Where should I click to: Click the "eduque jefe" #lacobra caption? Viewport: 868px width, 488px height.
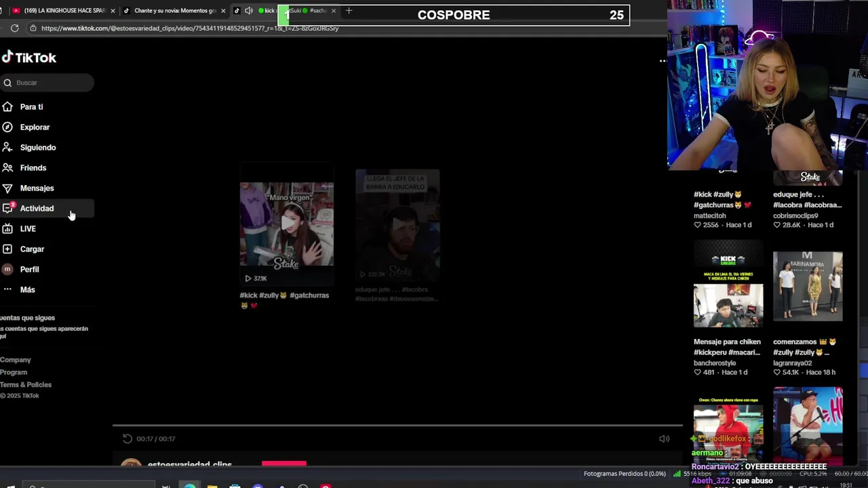(x=807, y=200)
